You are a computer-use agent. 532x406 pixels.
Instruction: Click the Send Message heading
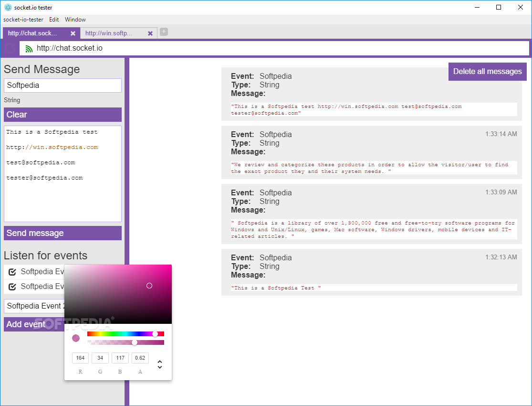tap(42, 69)
